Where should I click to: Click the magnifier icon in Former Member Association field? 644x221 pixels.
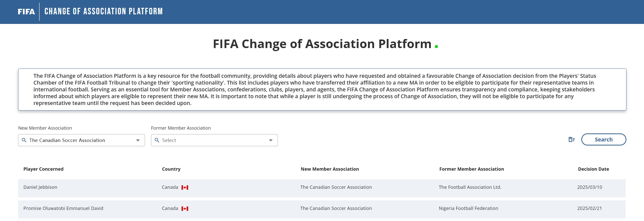(x=157, y=140)
